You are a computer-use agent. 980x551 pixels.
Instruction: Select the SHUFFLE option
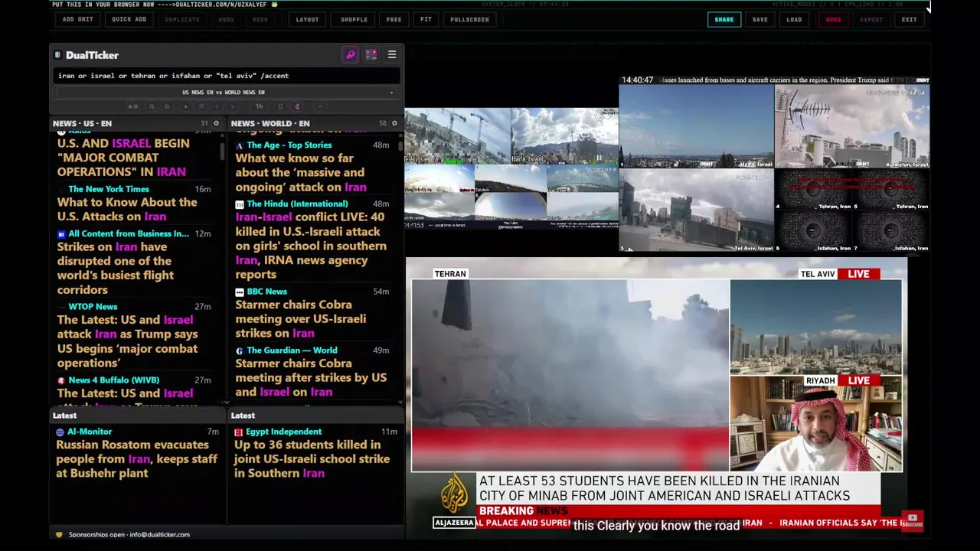point(354,19)
